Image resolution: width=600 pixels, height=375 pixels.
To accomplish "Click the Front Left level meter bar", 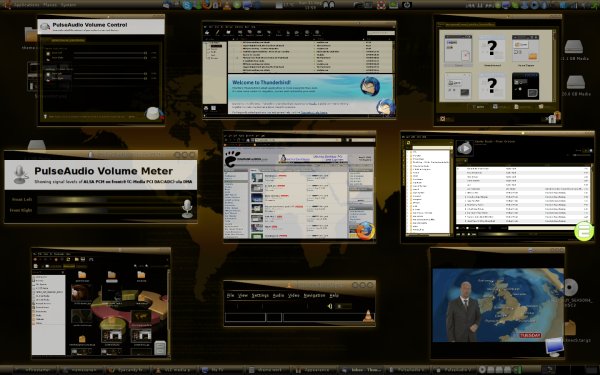I will [x=109, y=200].
